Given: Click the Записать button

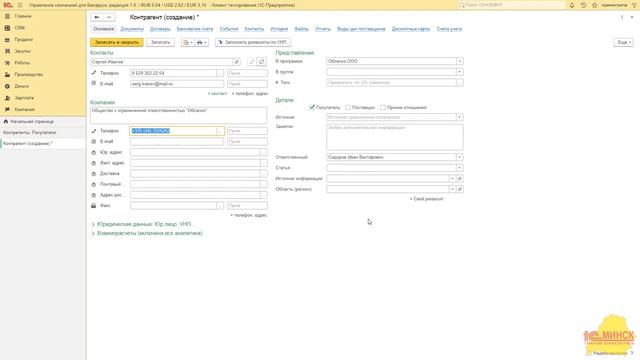Looking at the screenshot, I should [x=160, y=42].
